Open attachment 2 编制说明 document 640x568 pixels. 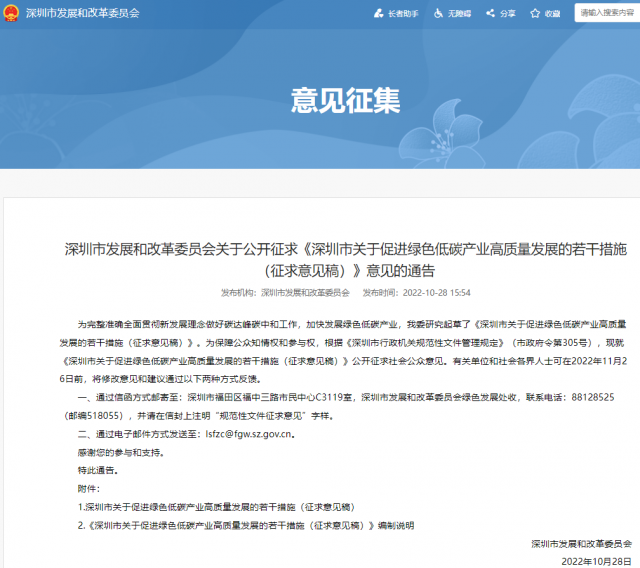(x=245, y=524)
